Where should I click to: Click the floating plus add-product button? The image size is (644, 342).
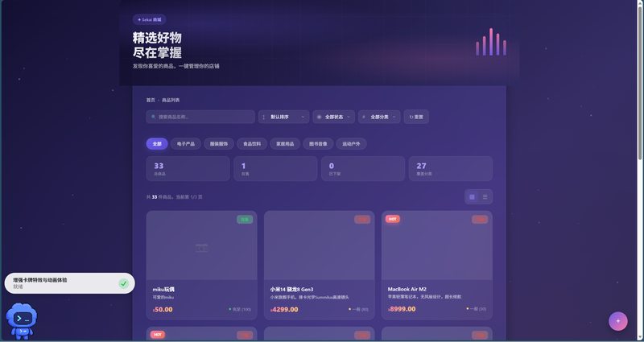[618, 321]
